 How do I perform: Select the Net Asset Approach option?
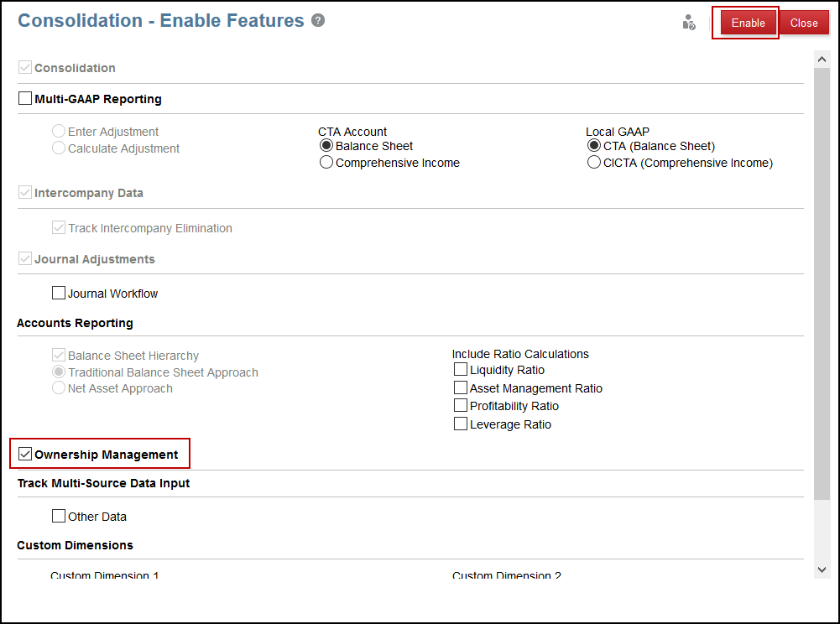59,388
